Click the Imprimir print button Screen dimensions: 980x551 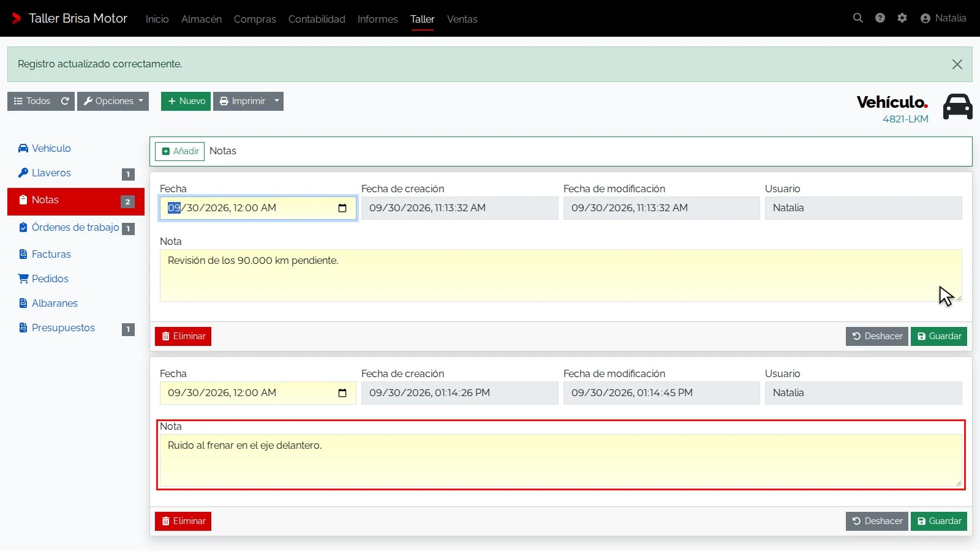pyautogui.click(x=242, y=101)
